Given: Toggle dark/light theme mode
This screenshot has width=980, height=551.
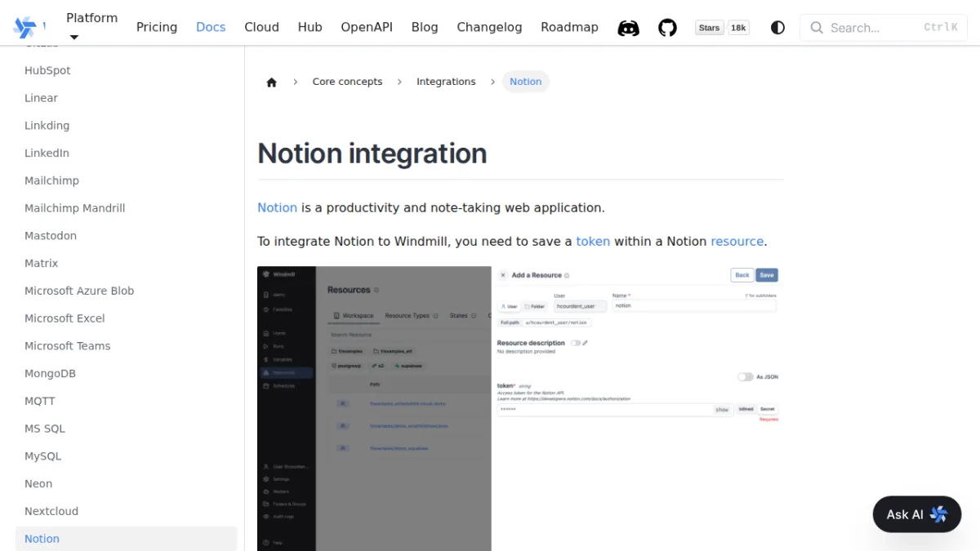Looking at the screenshot, I should [x=777, y=28].
